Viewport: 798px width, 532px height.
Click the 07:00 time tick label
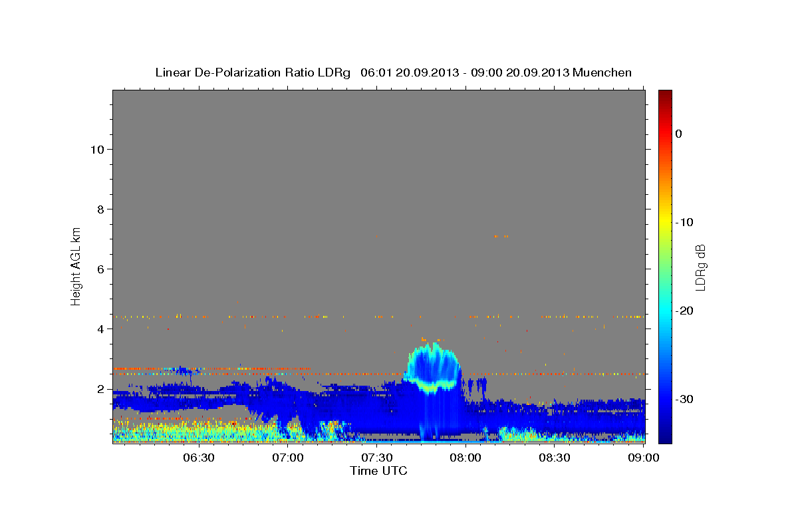[x=288, y=458]
